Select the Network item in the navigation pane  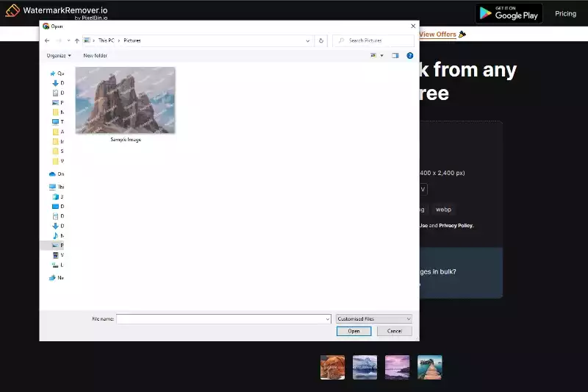tap(57, 277)
